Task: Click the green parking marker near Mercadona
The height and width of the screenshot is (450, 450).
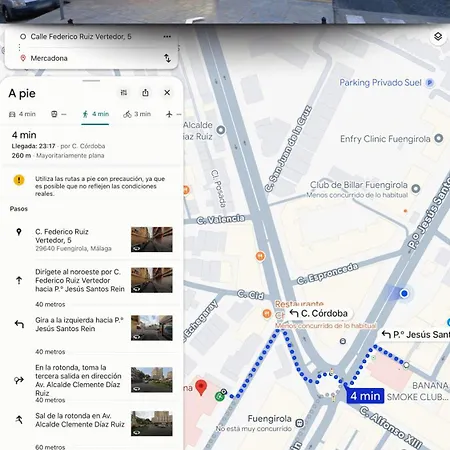Action: pyautogui.click(x=219, y=396)
